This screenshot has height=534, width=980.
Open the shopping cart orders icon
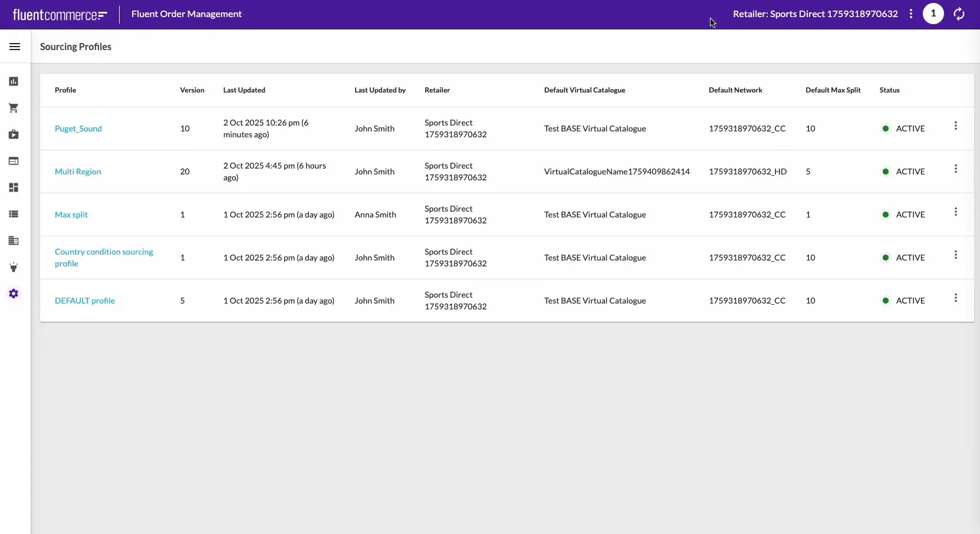(14, 108)
